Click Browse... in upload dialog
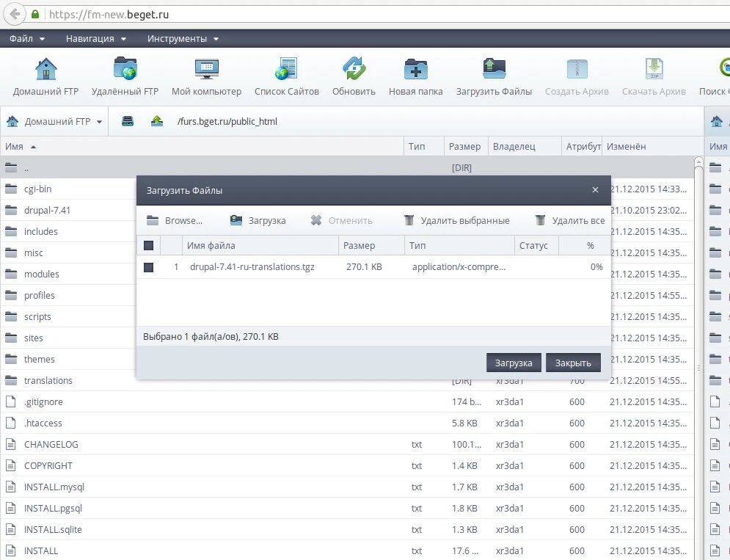The height and width of the screenshot is (560, 730). pyautogui.click(x=175, y=220)
